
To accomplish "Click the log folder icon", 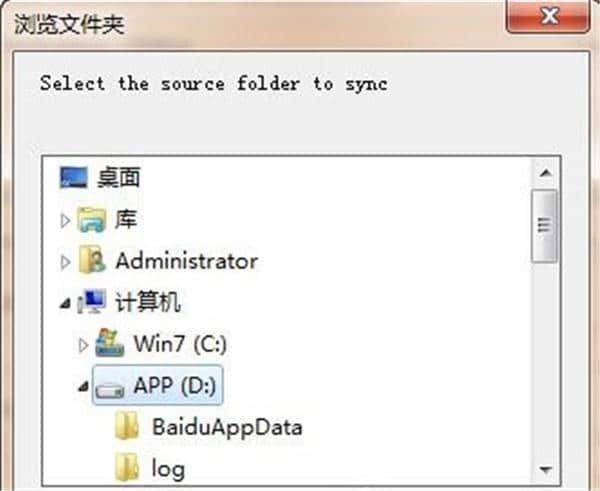I will pos(127,466).
